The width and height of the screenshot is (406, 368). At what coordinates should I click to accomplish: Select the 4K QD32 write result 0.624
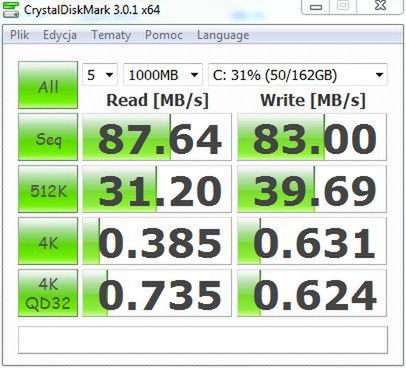[312, 293]
